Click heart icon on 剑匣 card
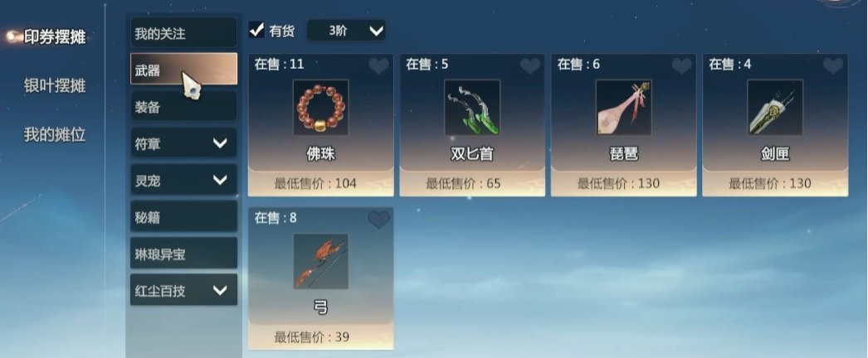This screenshot has width=868, height=358. pyautogui.click(x=833, y=66)
